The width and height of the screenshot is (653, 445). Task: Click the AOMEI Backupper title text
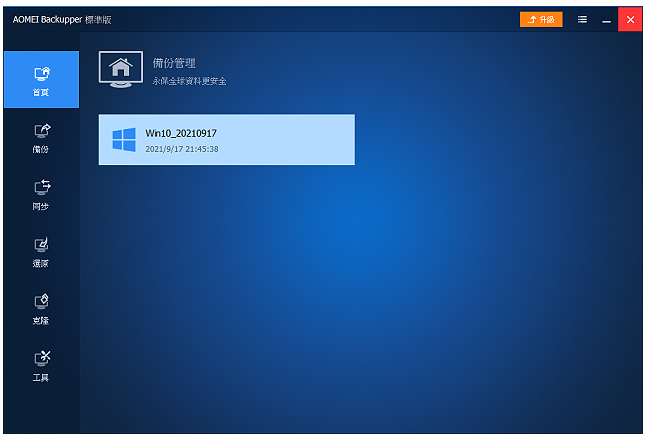(x=62, y=20)
